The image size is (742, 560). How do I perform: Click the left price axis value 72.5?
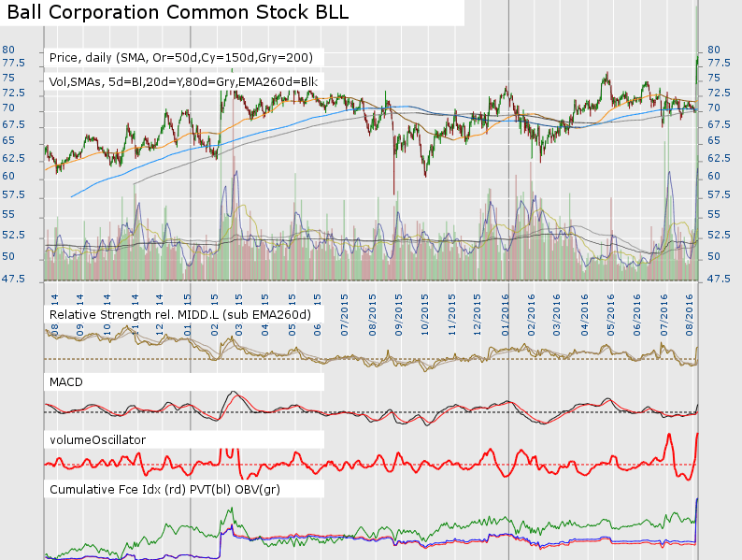click(x=13, y=93)
